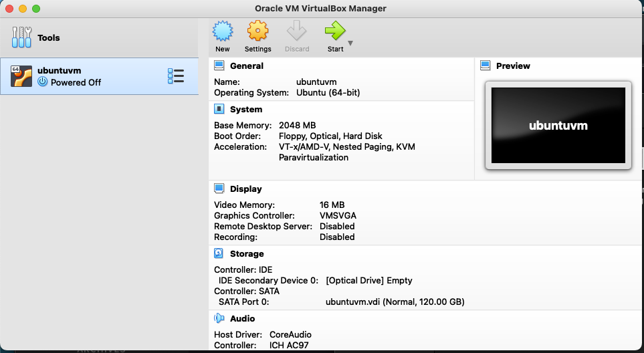Image resolution: width=644 pixels, height=353 pixels.
Task: Click the ubuntuvm preview thumbnail
Action: [x=558, y=125]
